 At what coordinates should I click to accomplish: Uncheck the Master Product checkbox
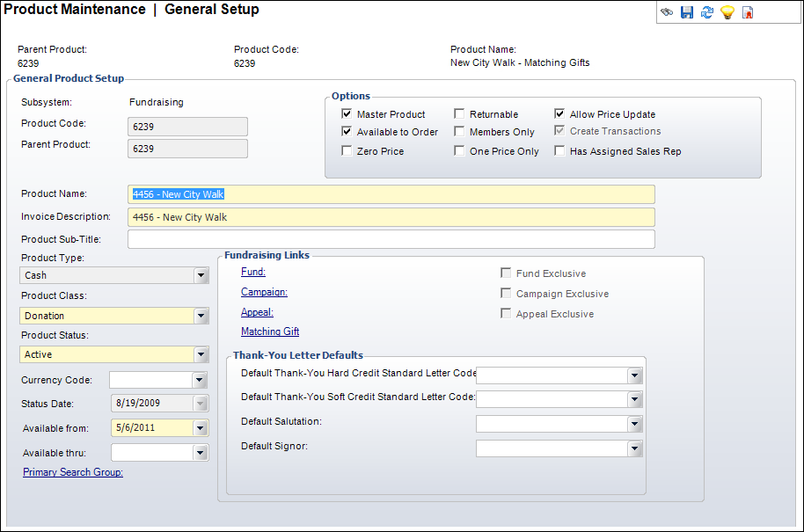pos(347,114)
